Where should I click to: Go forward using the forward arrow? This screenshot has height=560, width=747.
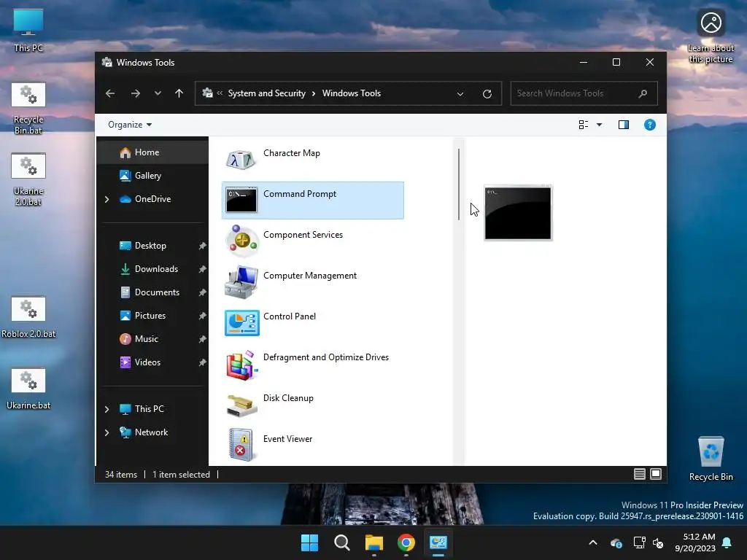pyautogui.click(x=136, y=93)
